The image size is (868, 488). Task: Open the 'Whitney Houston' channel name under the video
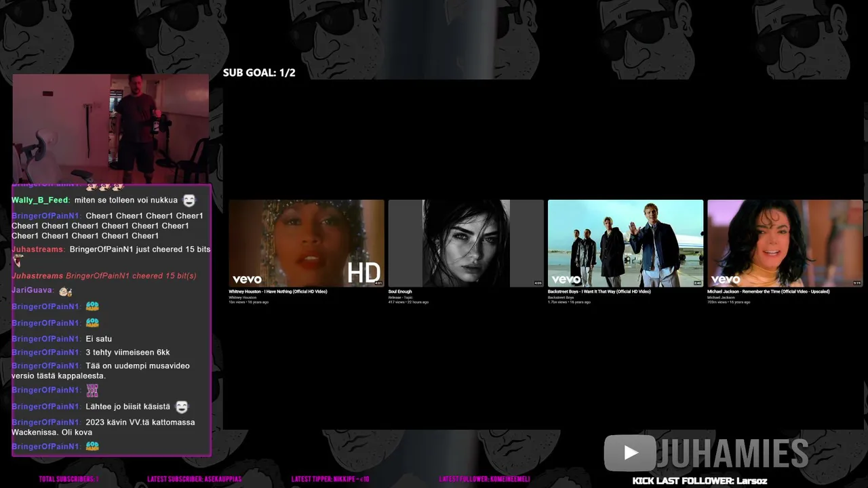point(242,297)
